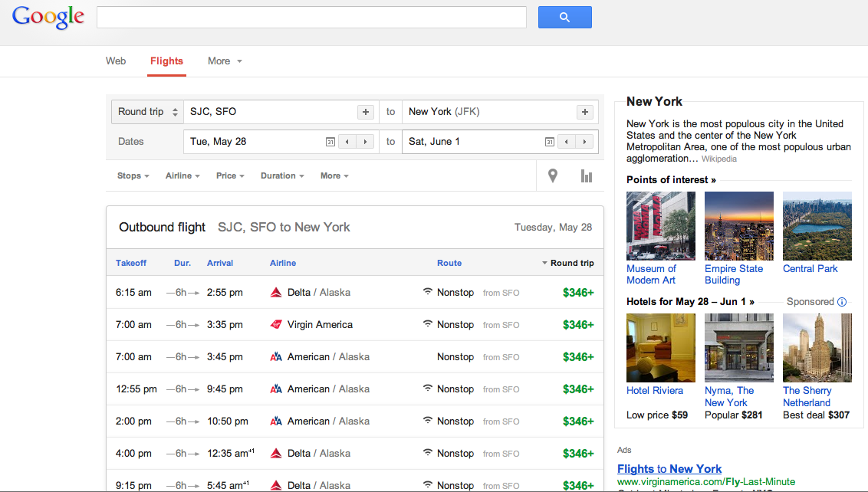868x492 pixels.
Task: Click Wi-Fi icon on 4:00 pm flight
Action: pyautogui.click(x=427, y=452)
